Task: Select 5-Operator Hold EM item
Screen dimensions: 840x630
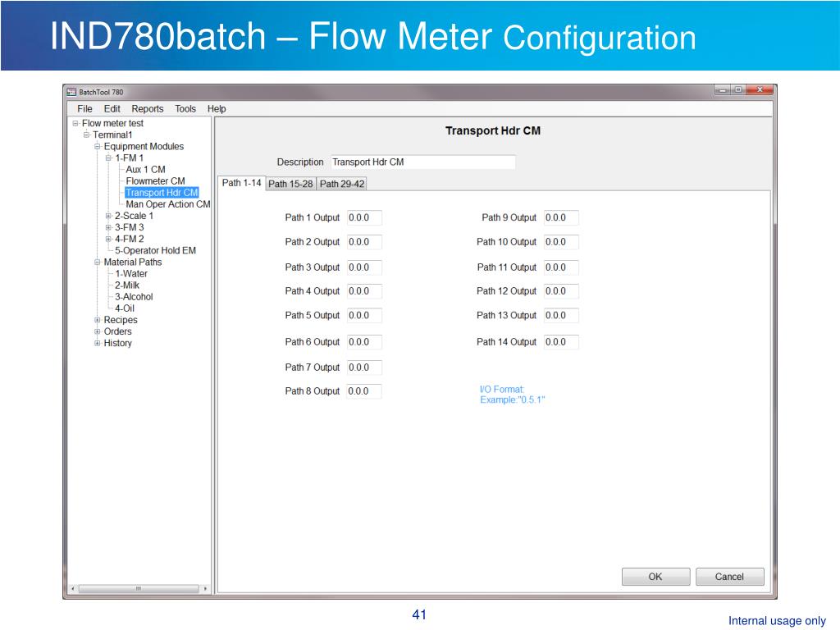Action: pos(155,250)
